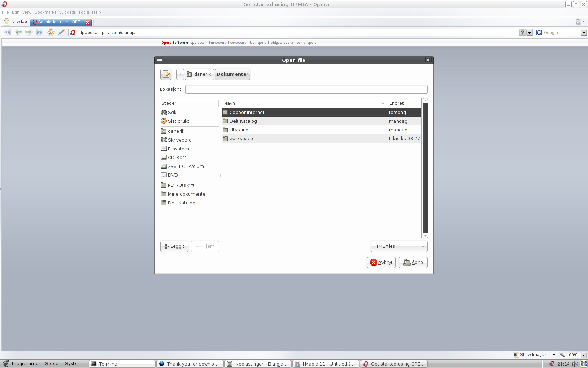The image size is (588, 368).
Task: Select DVD in places list
Action: [189, 175]
